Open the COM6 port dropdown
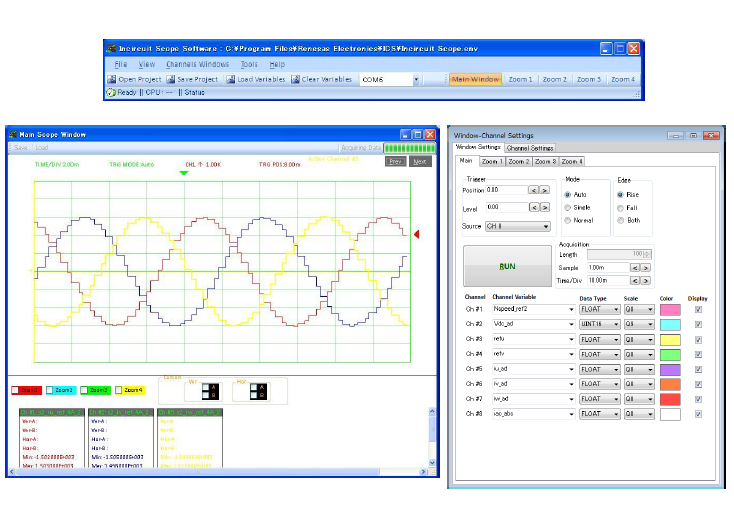This screenshot has height=508, width=734. click(x=416, y=79)
